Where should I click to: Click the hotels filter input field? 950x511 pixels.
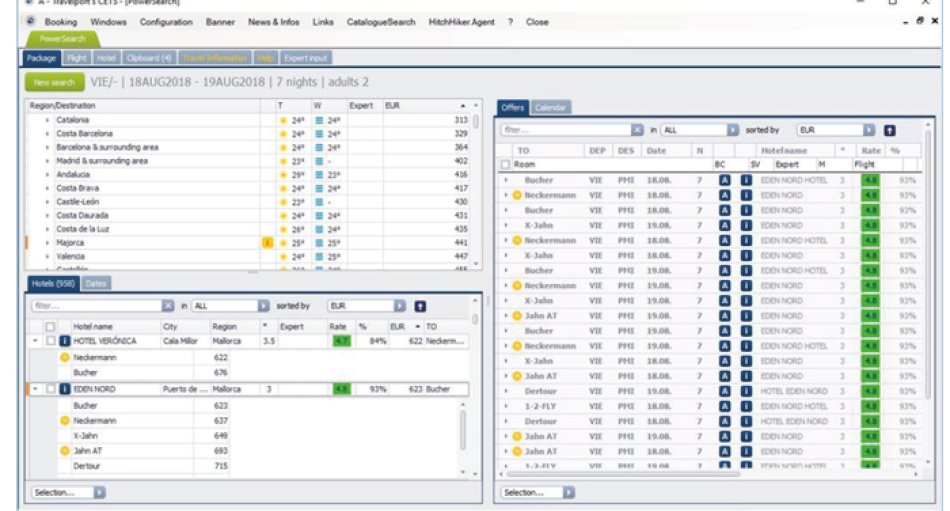pos(97,306)
